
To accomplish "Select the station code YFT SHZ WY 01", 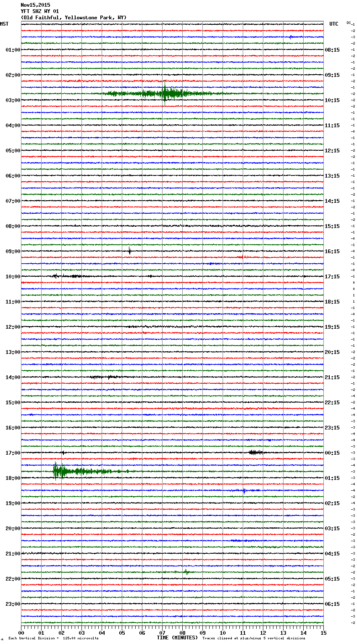I will point(40,11).
